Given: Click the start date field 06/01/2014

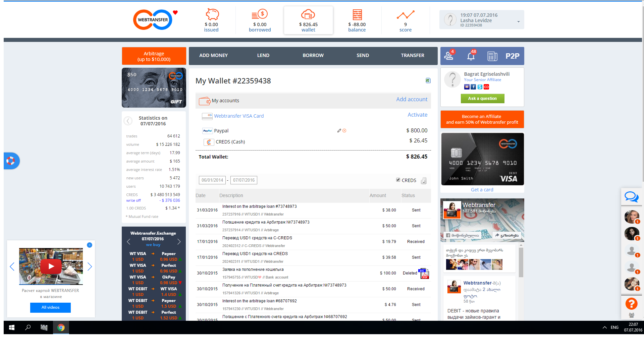Looking at the screenshot, I should (212, 180).
